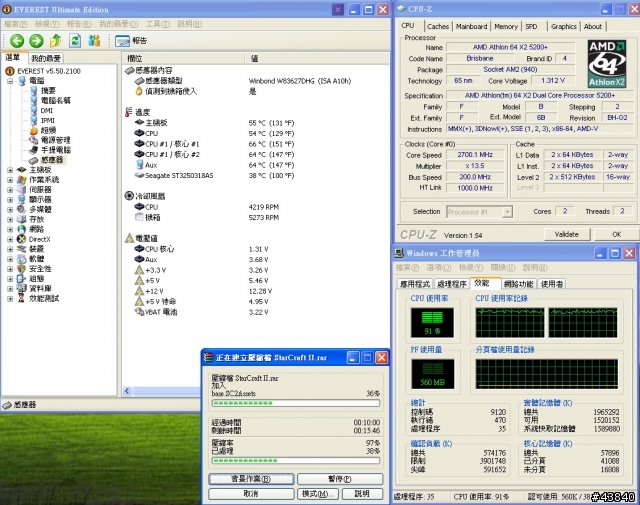The height and width of the screenshot is (505, 640).
Task: Click the green Back arrow in EVEREST toolbar
Action: point(17,40)
